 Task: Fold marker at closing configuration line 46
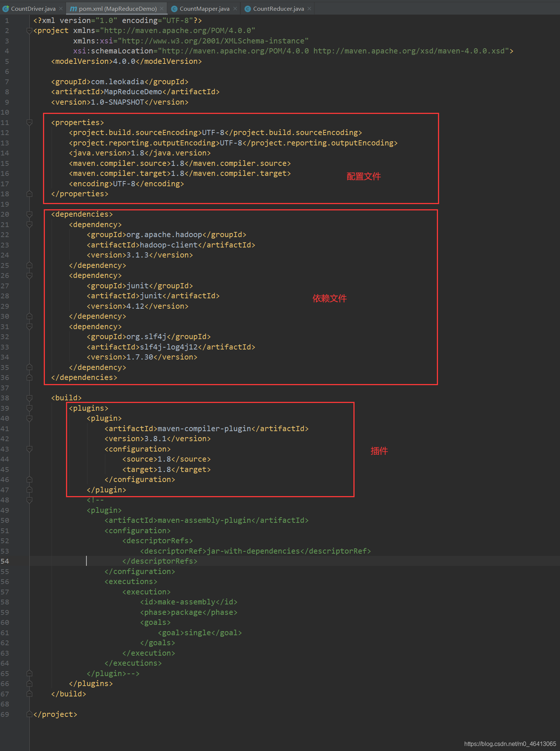point(29,479)
